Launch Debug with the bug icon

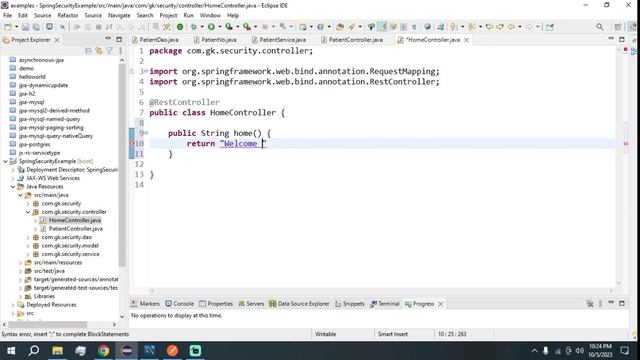pos(193,27)
